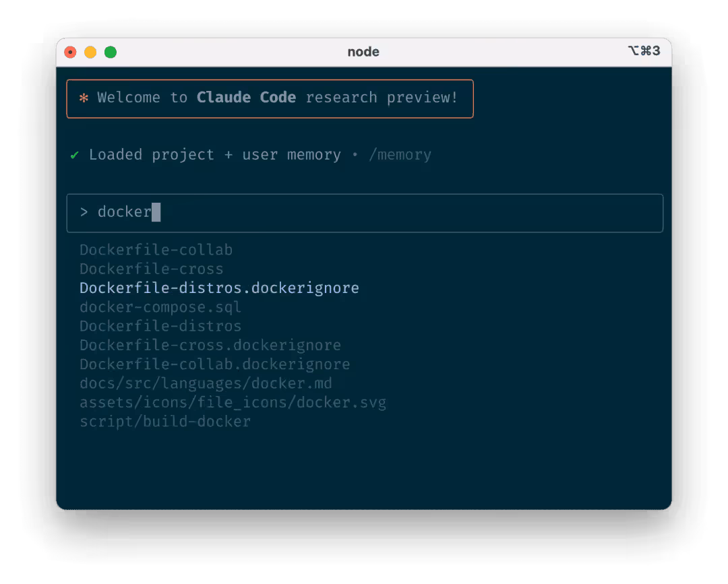Choose the Dockerfile-distros suggestion
The height and width of the screenshot is (584, 728).
(160, 326)
